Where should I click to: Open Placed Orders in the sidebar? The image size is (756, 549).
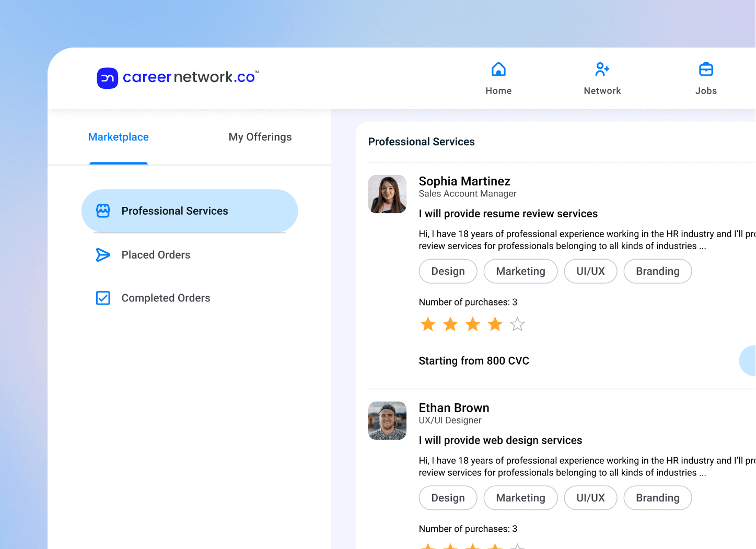(156, 255)
